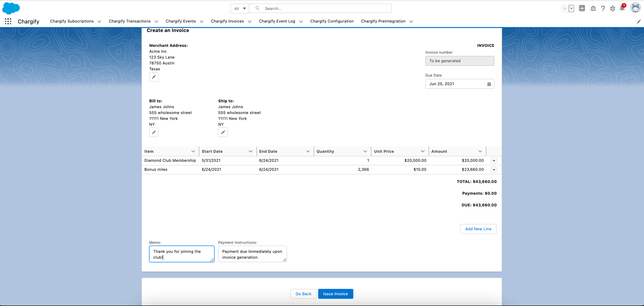Go to the Chargify Configuration tab
This screenshot has width=644, height=306.
332,21
